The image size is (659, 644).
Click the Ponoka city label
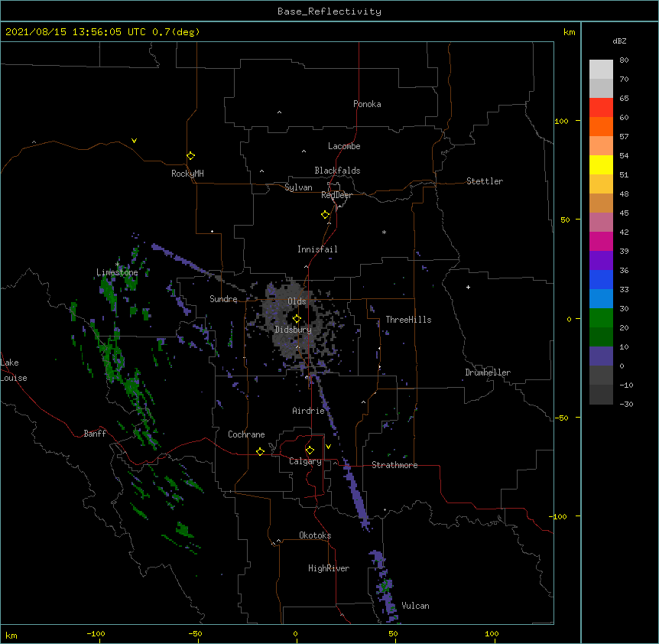367,104
